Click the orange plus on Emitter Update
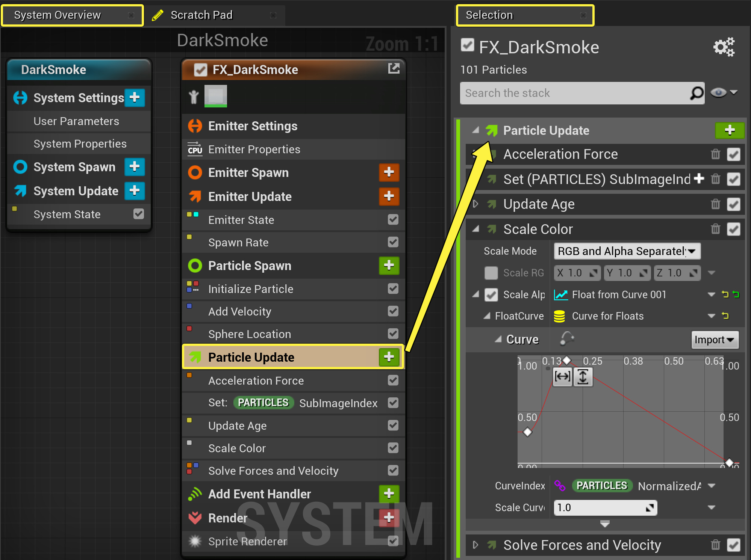This screenshot has height=560, width=751. [x=389, y=196]
